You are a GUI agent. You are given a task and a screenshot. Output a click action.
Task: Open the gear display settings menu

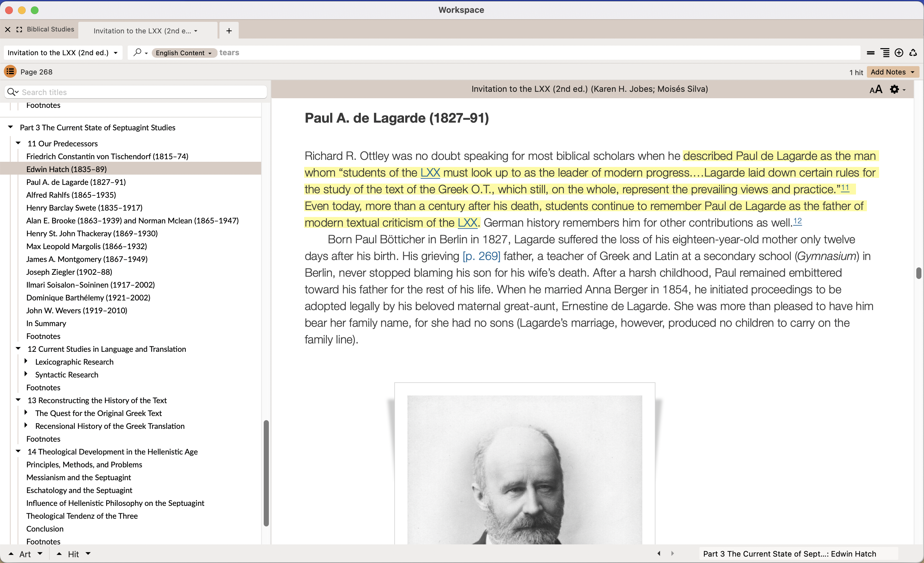(x=897, y=89)
